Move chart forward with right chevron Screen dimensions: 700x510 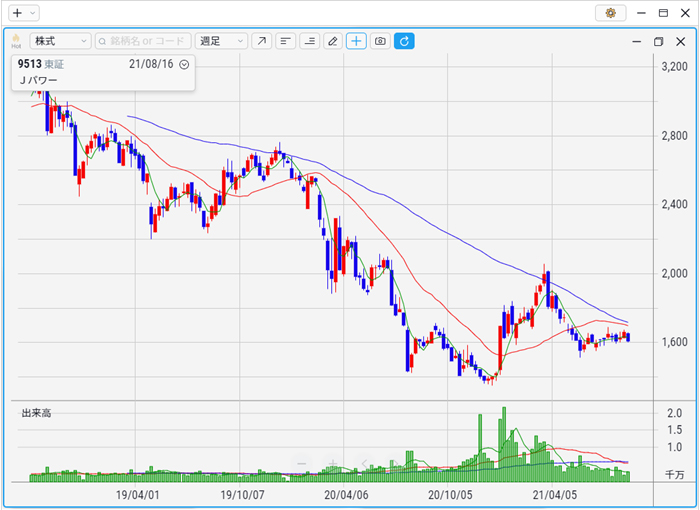coord(394,464)
